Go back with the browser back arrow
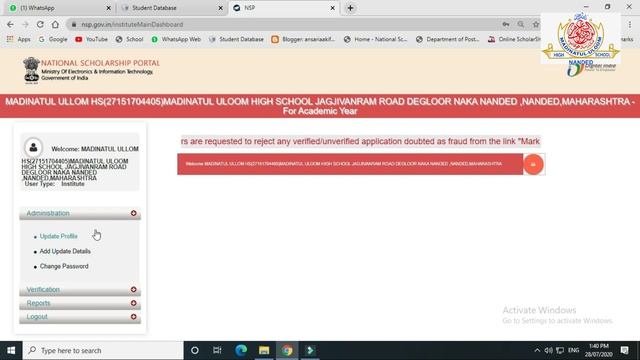The width and height of the screenshot is (640, 360). click(10, 24)
